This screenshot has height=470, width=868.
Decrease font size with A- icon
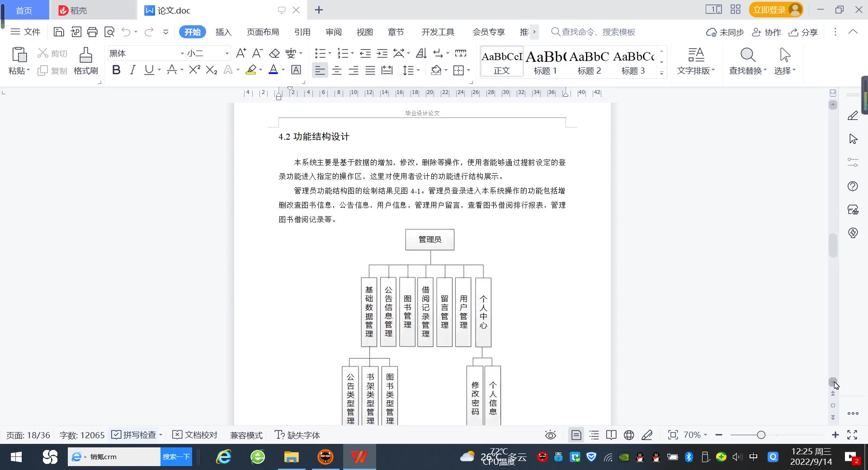[257, 53]
